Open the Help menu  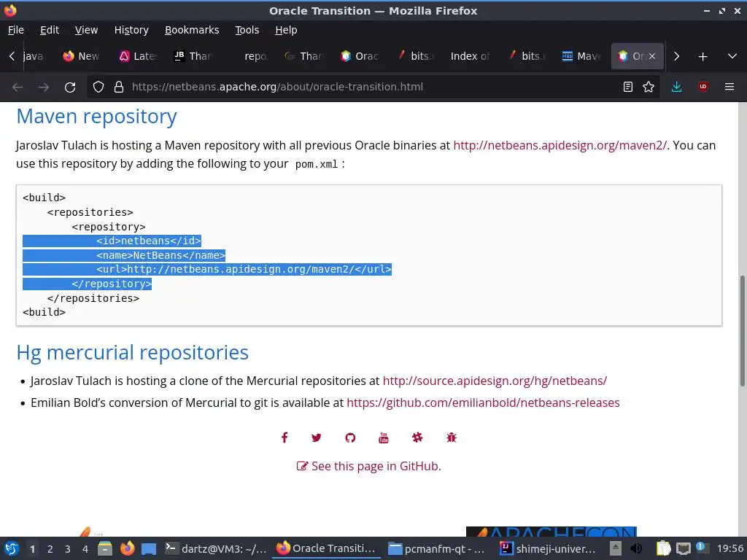tap(286, 30)
